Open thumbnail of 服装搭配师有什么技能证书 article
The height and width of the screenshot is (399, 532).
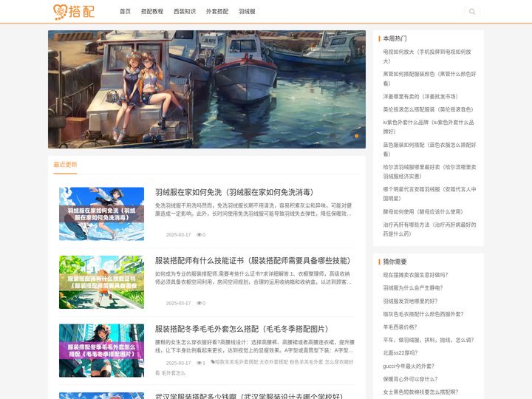101,282
